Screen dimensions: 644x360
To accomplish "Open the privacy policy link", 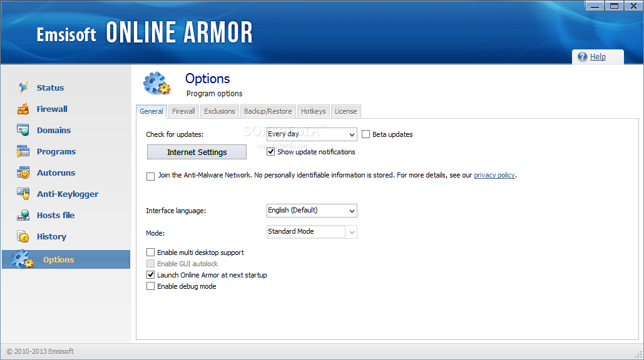I will point(494,175).
